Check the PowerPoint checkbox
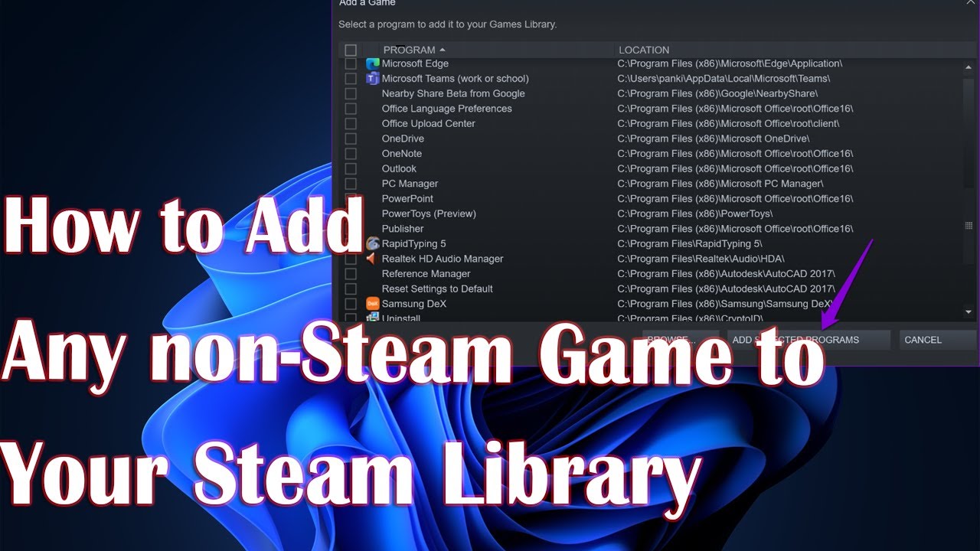 (351, 199)
